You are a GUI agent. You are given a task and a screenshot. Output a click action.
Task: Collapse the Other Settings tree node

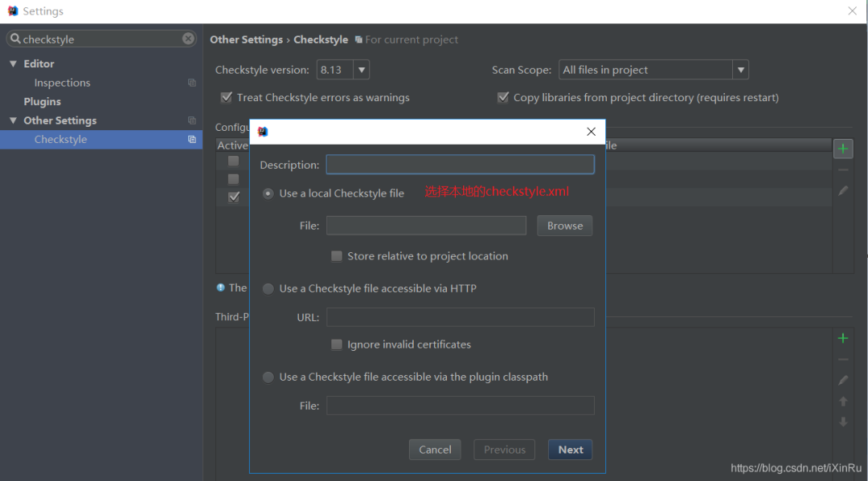coord(13,120)
